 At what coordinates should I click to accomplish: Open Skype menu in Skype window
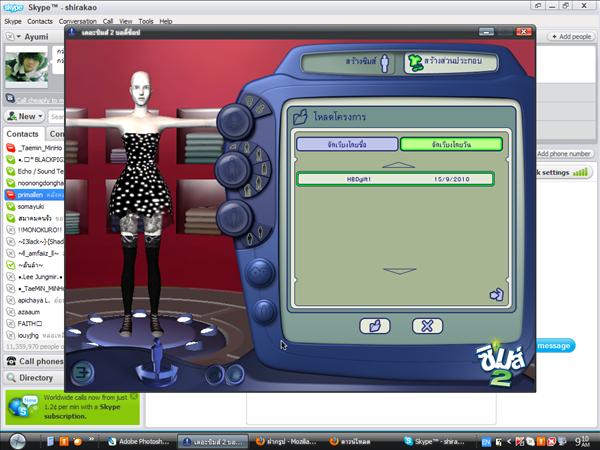point(13,21)
